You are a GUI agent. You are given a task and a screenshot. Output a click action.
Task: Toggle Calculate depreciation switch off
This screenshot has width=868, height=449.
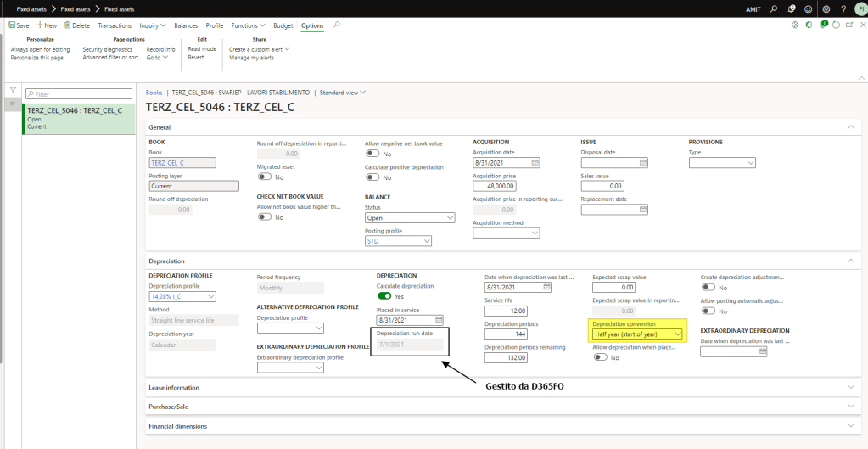[x=384, y=296]
